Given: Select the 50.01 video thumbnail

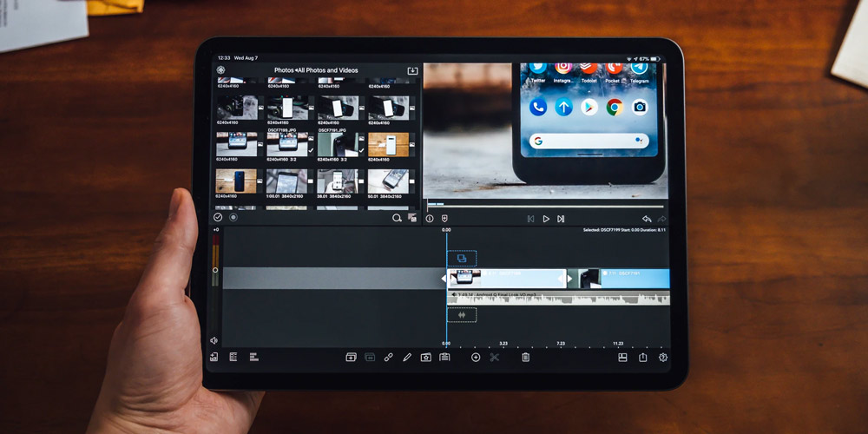Looking at the screenshot, I should pos(389,181).
